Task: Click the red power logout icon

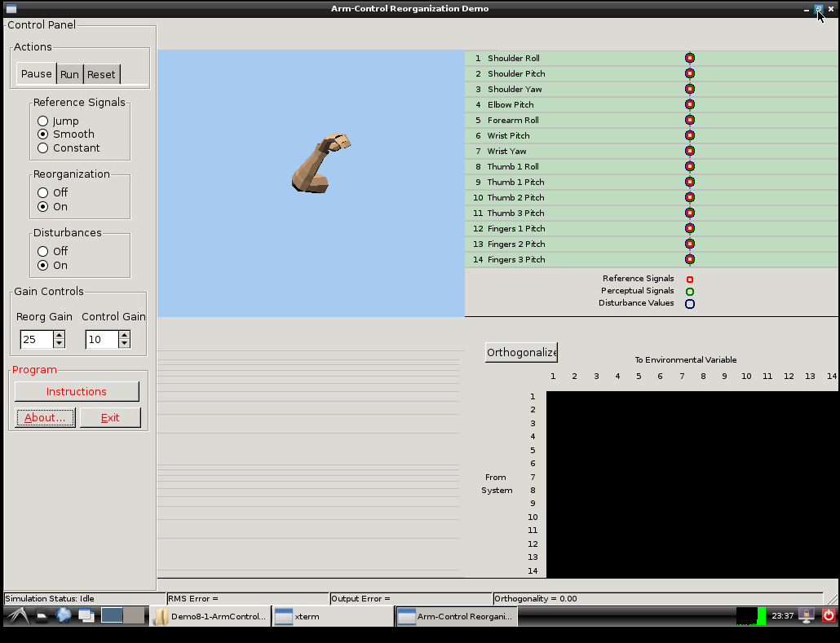Action: pos(828,616)
